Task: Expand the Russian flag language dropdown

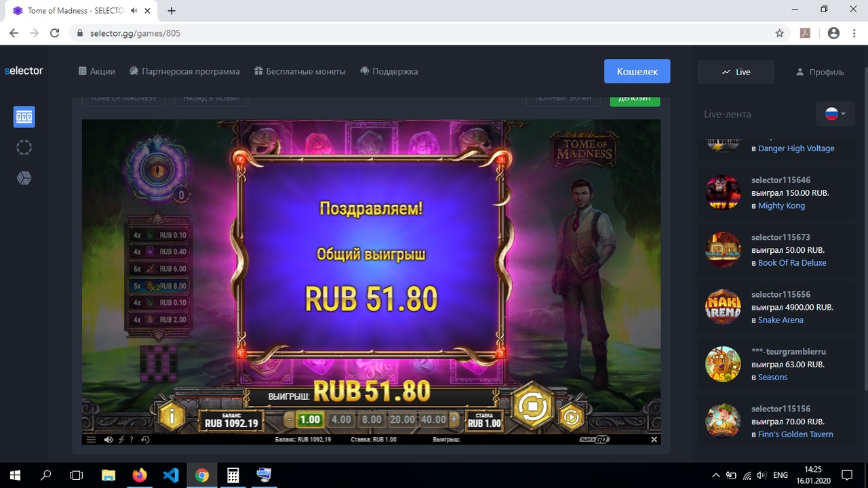Action: point(835,114)
